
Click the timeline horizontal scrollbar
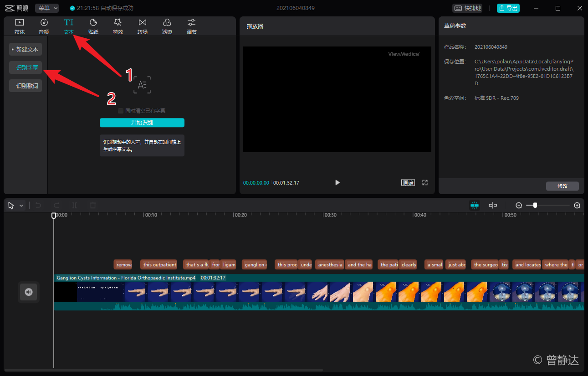[164, 370]
